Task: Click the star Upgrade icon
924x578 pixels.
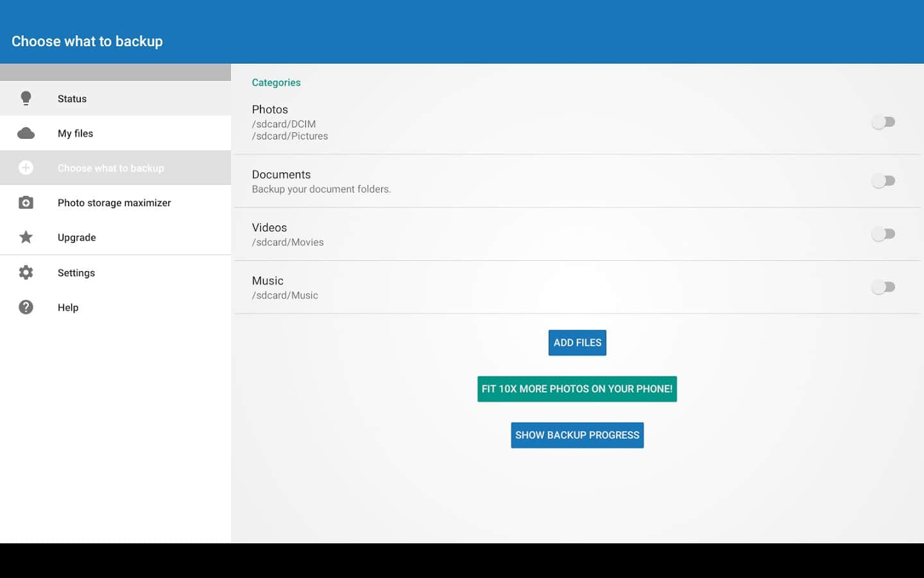Action: click(26, 238)
